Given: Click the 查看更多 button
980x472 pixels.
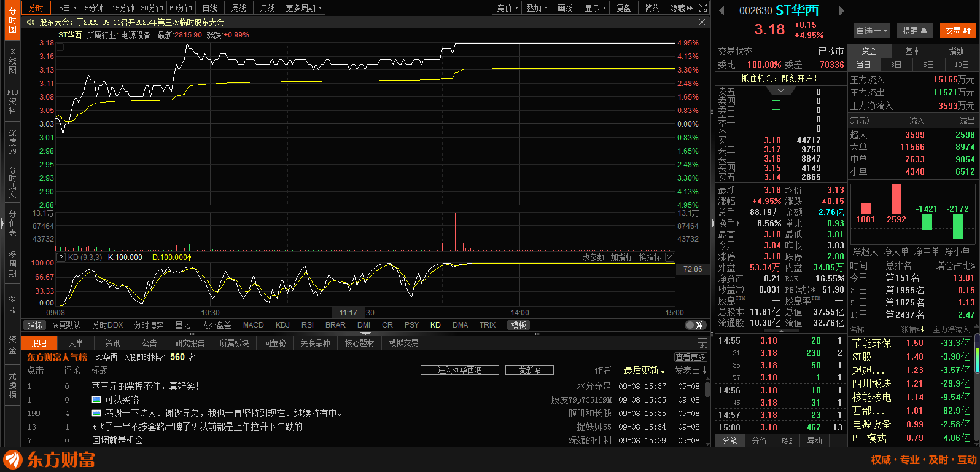Looking at the screenshot, I should pyautogui.click(x=691, y=357).
